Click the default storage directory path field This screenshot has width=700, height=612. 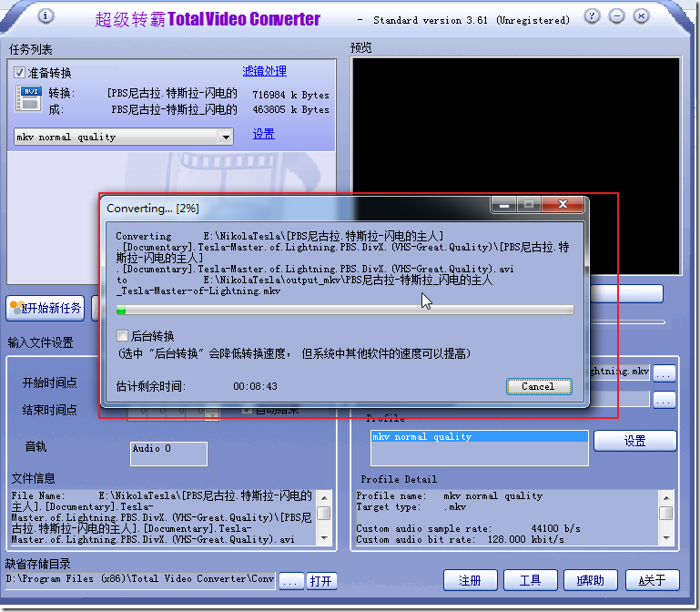click(140, 580)
